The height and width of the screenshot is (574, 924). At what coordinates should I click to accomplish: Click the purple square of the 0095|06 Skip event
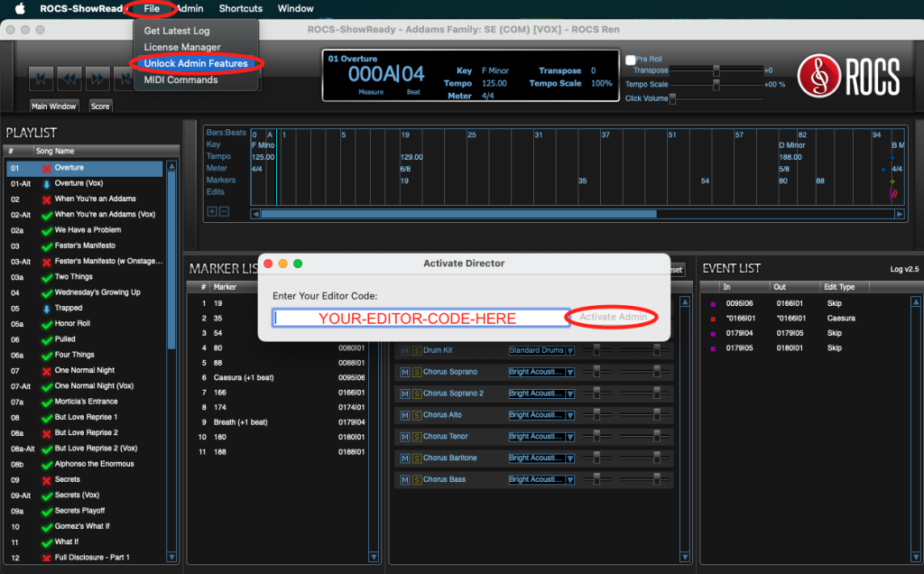tap(713, 304)
